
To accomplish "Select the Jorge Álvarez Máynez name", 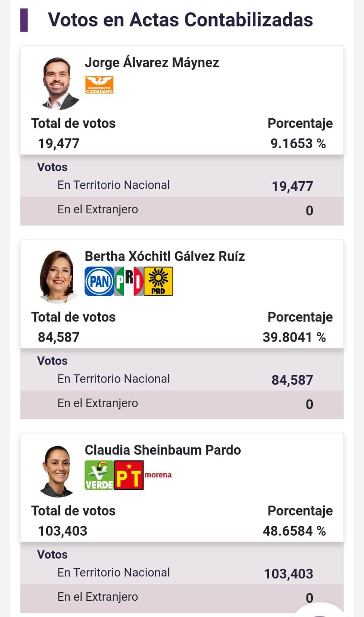I will pos(152,62).
